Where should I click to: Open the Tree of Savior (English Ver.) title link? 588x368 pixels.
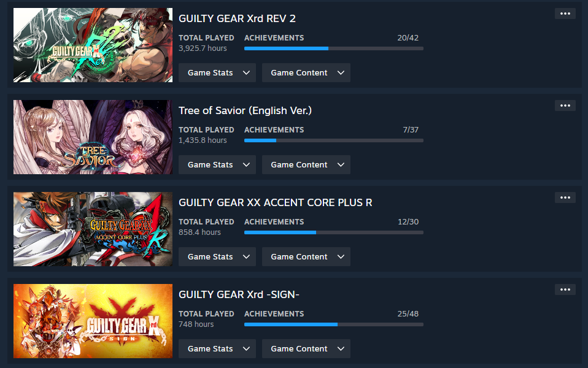pyautogui.click(x=246, y=110)
